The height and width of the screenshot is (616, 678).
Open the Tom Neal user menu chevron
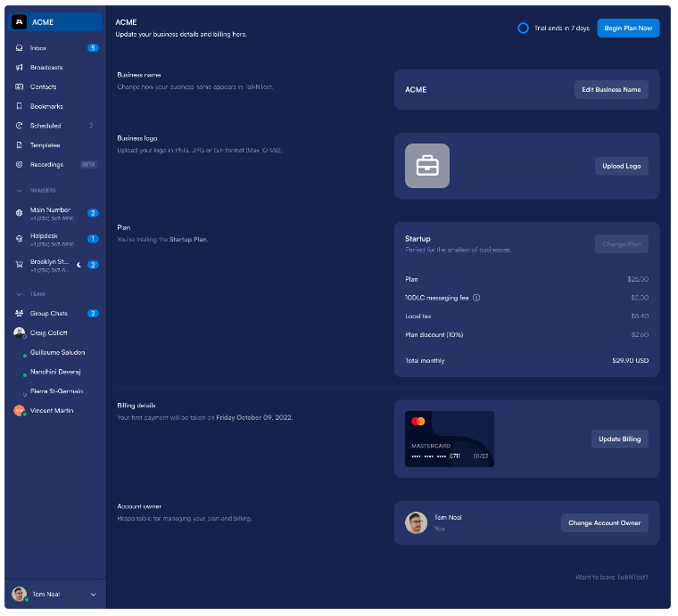coord(93,595)
